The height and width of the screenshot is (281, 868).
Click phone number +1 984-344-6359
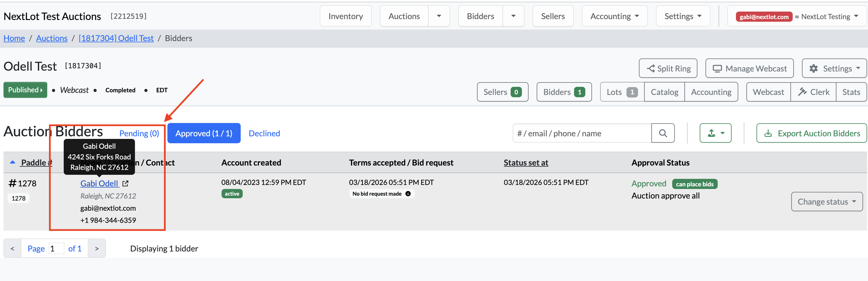(108, 220)
